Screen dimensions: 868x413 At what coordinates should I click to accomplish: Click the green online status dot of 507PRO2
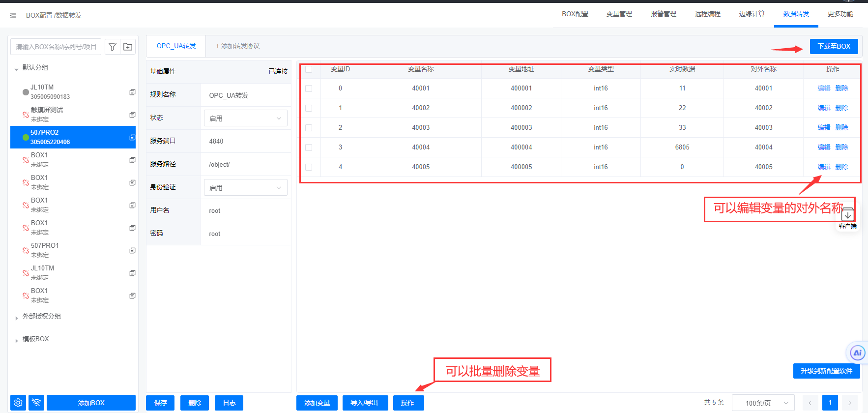[26, 138]
